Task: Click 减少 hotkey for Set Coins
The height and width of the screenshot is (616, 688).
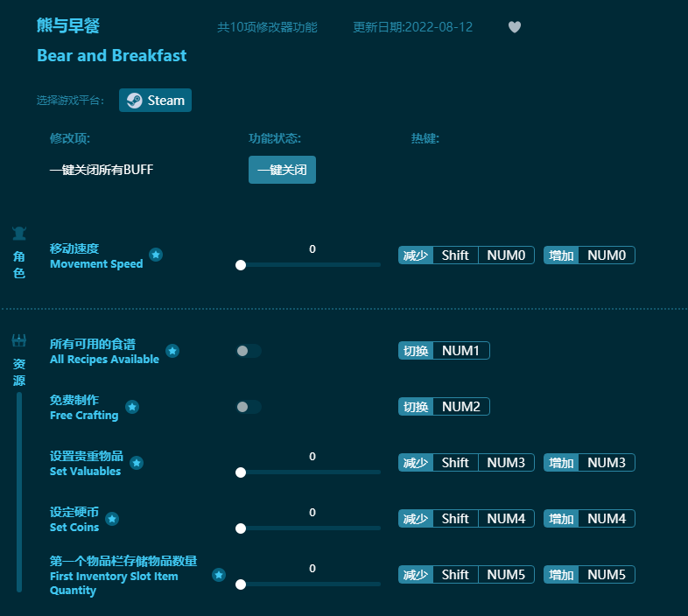Action: [416, 519]
